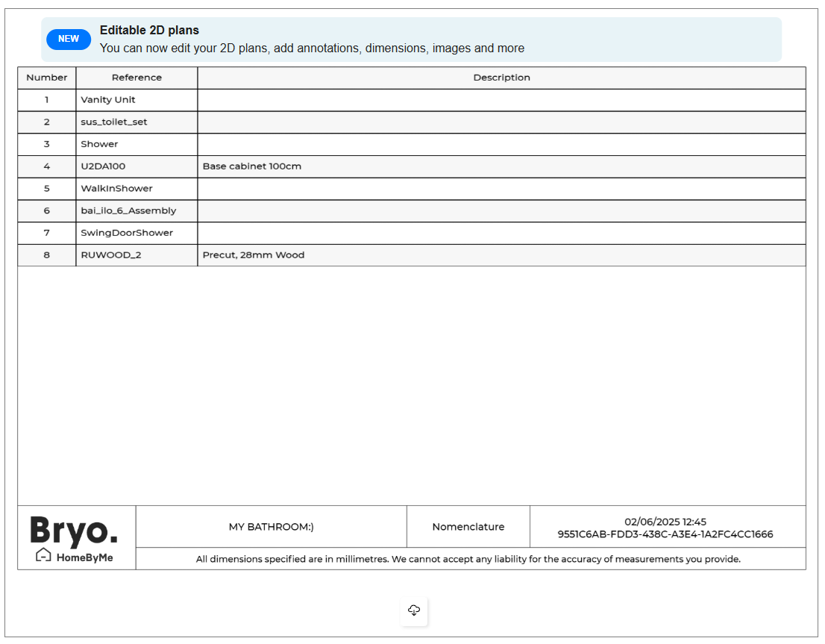Click the Number column header

coord(47,78)
